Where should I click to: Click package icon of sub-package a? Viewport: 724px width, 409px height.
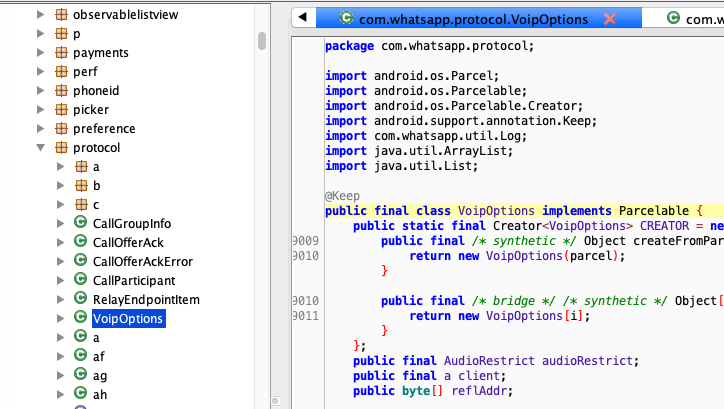[x=81, y=167]
